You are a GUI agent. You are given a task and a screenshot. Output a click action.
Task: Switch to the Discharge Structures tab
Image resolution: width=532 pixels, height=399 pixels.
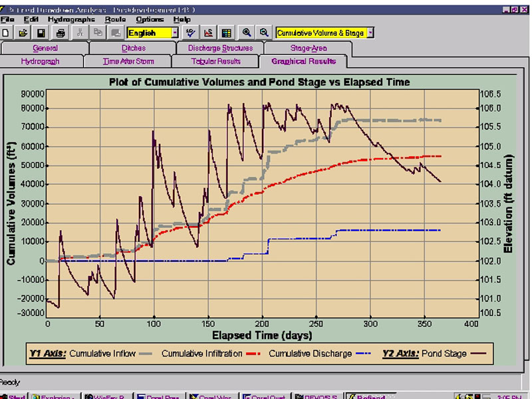pos(220,49)
